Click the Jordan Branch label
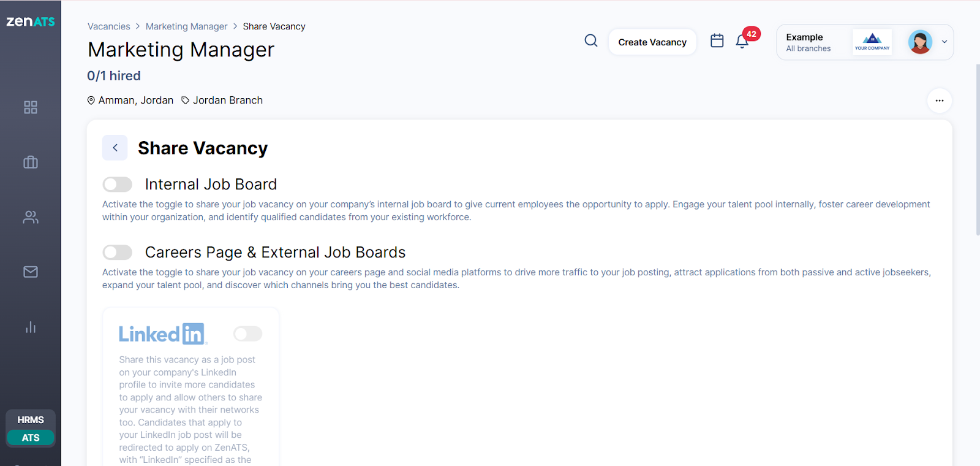980x466 pixels. (228, 101)
